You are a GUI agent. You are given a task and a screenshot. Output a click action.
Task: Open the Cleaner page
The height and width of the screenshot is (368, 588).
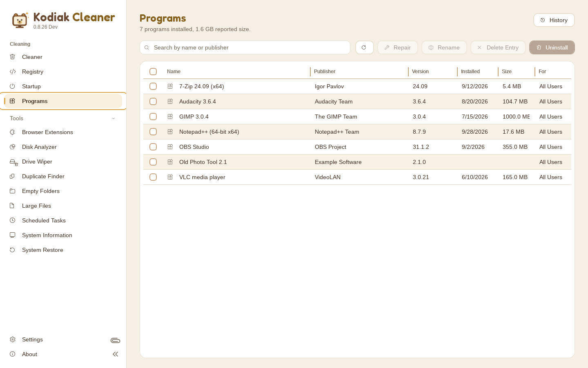point(63,57)
